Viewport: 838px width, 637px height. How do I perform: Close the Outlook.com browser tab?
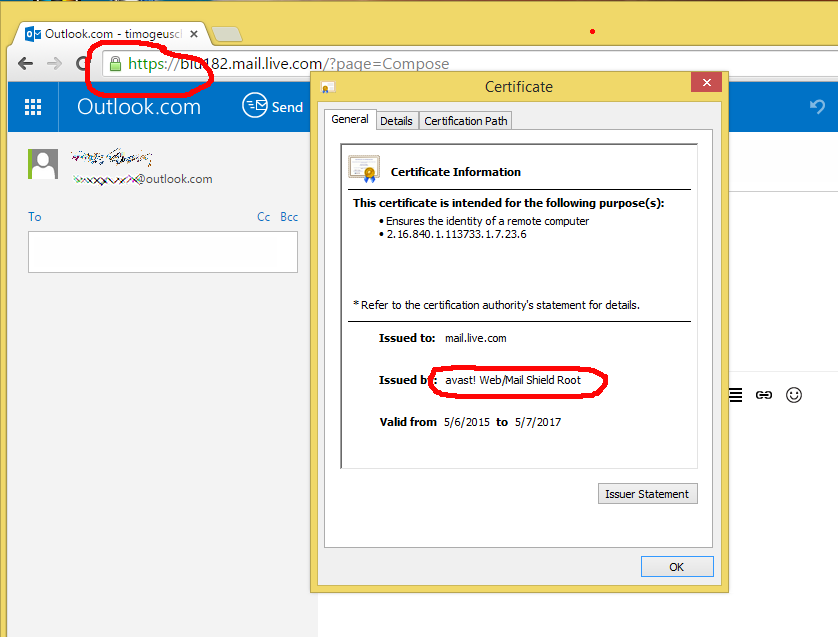(194, 34)
